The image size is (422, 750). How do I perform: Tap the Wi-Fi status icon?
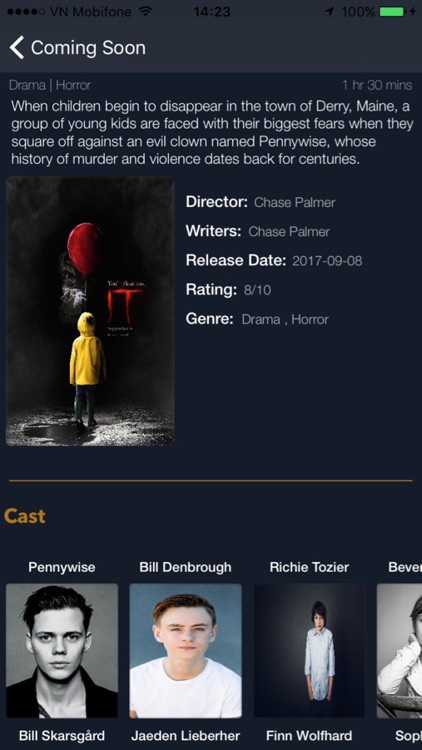coord(145,11)
